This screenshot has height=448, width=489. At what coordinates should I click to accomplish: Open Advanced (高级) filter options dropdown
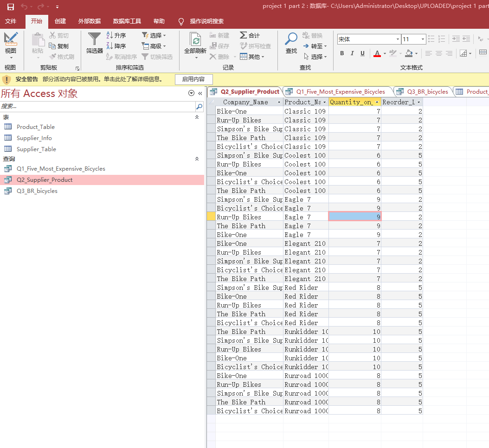click(154, 46)
